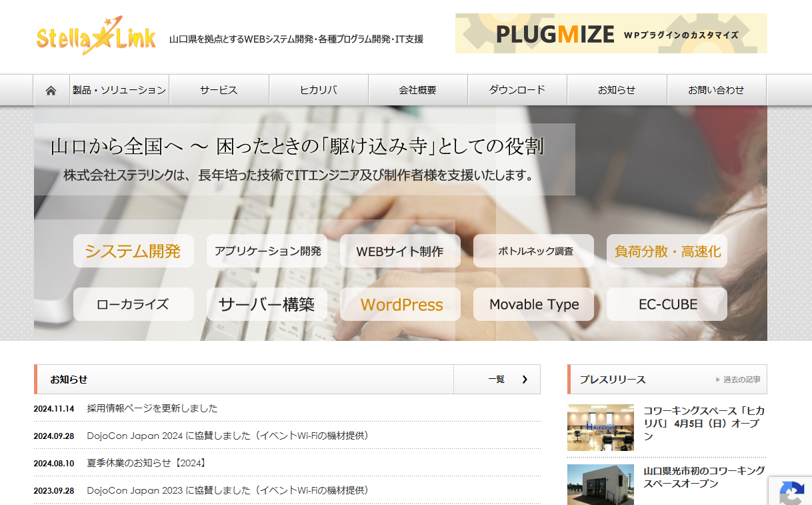Click the WordPress tile

tap(401, 304)
